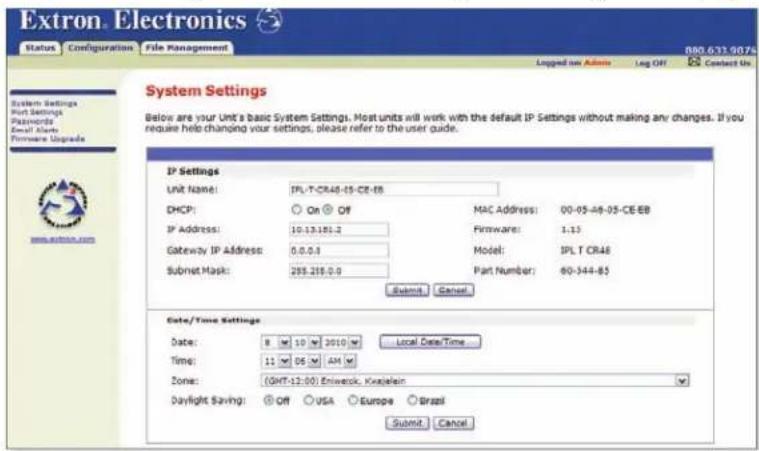
Task: Switch to the File Management tab
Action: click(187, 48)
